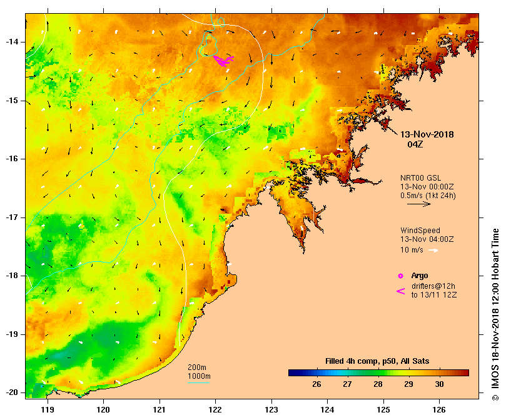
Task: Click the '200m' depth contour label
Action: click(x=197, y=367)
